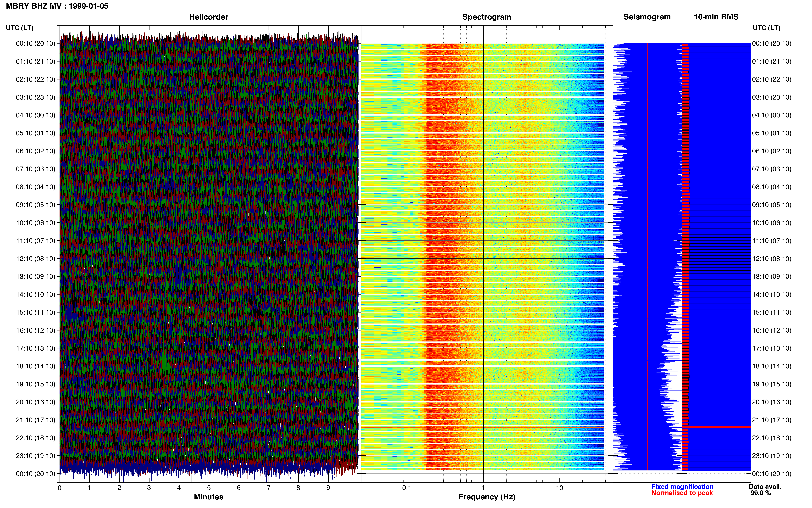This screenshot has width=812, height=508.
Task: Click left time label 12:10 (08:10)
Action: pyautogui.click(x=36, y=259)
